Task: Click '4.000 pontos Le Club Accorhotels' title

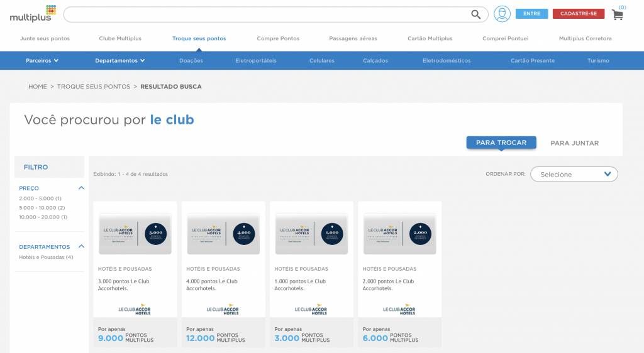Action: pyautogui.click(x=212, y=285)
